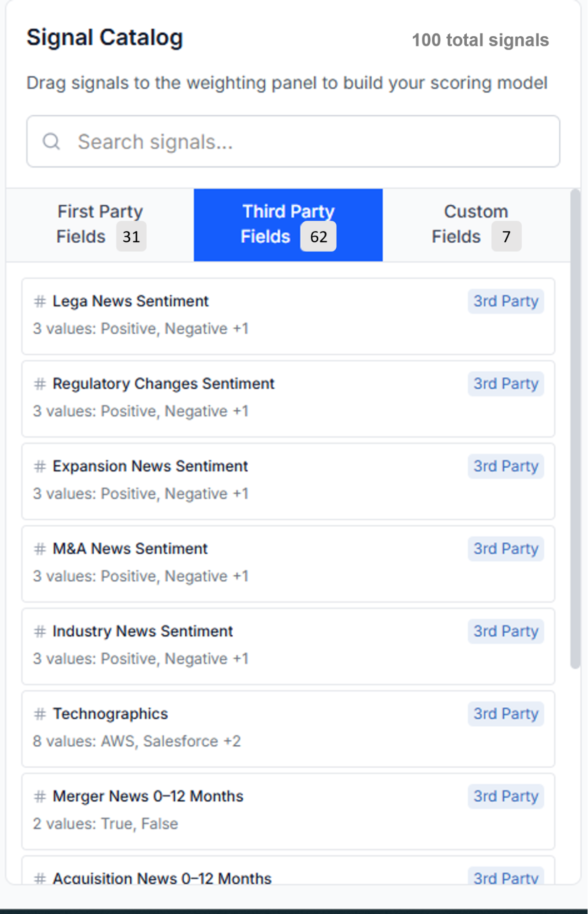Open the Custom Fields tab
The height and width of the screenshot is (914, 588).
pyautogui.click(x=476, y=225)
